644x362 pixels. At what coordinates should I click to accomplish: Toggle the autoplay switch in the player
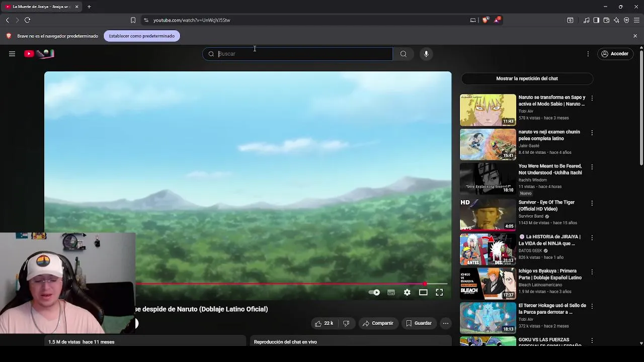(x=374, y=293)
